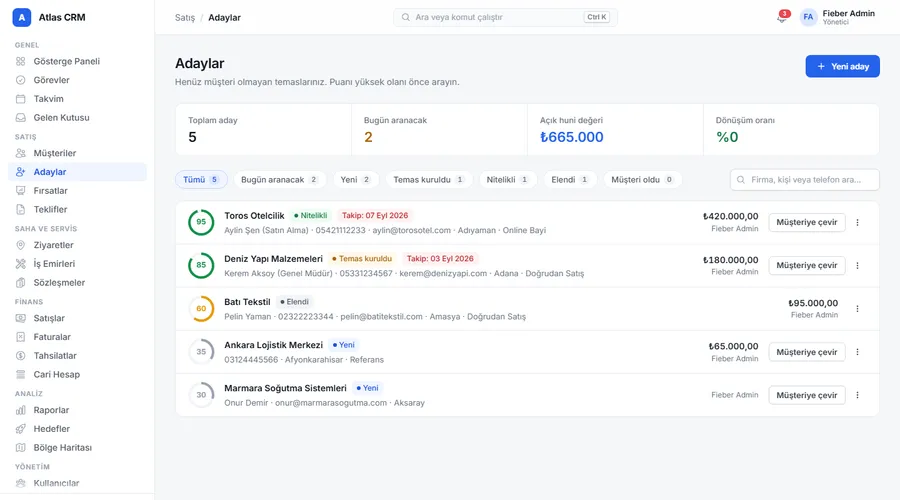Filter by Elendi

[x=570, y=180]
